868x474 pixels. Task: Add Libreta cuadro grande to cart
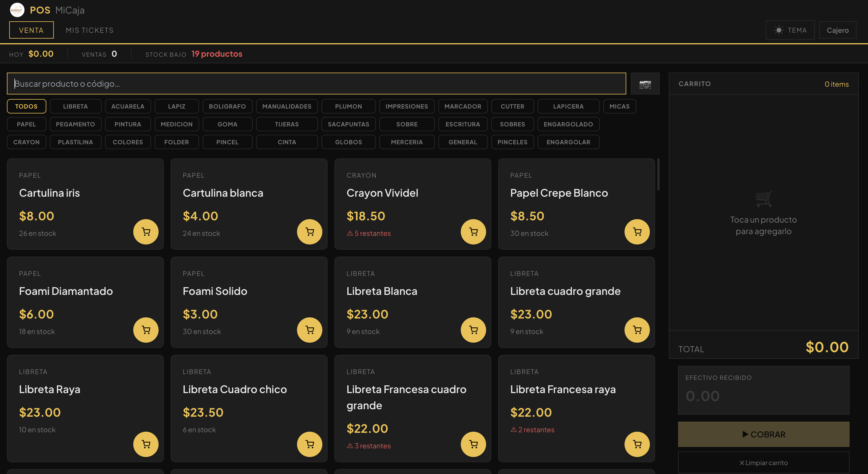click(x=637, y=330)
